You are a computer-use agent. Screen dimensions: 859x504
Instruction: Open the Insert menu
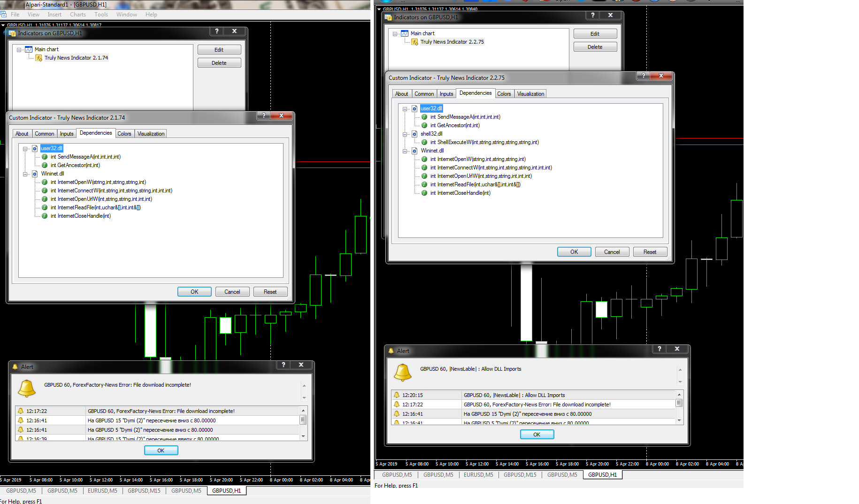pos(54,15)
